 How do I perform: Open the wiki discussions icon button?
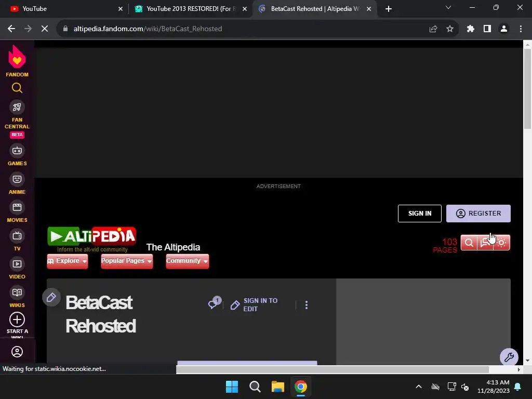485,243
